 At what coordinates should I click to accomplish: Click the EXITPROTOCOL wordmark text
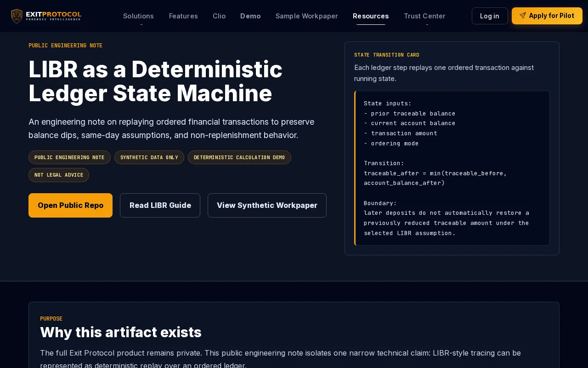(x=54, y=14)
